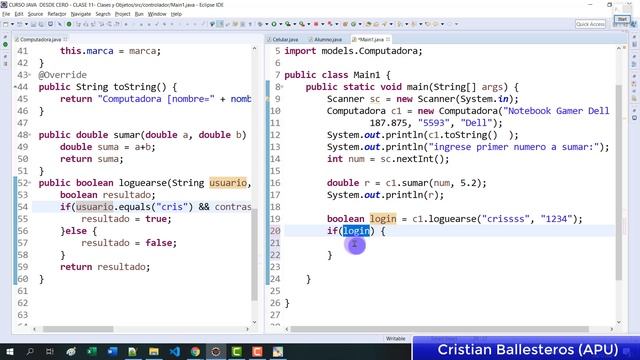Collapse the sumar method fold at line 48

click(30, 135)
